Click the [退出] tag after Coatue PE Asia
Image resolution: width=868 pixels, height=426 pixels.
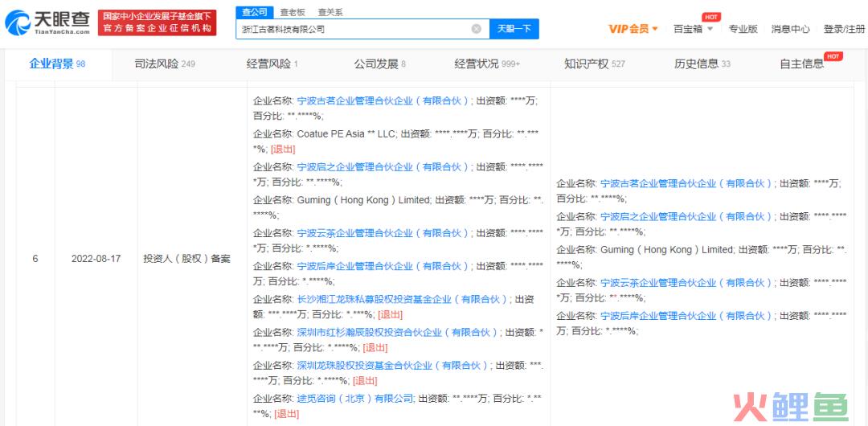[x=283, y=149]
